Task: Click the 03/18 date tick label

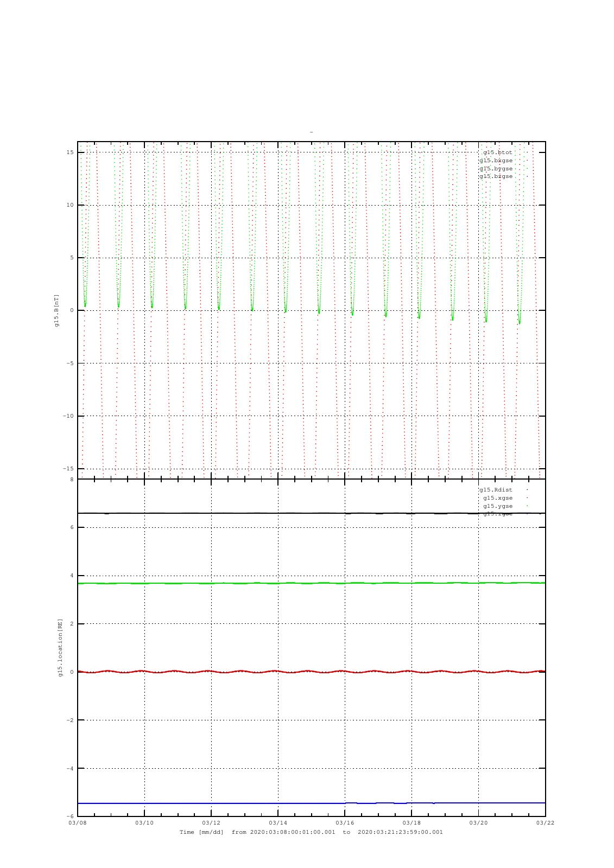Action: point(412,822)
